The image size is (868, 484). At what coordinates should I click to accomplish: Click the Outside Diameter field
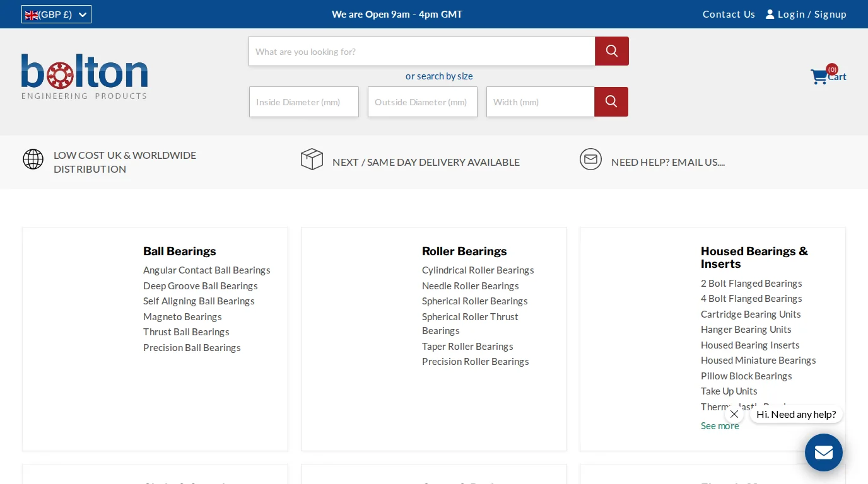coord(423,101)
